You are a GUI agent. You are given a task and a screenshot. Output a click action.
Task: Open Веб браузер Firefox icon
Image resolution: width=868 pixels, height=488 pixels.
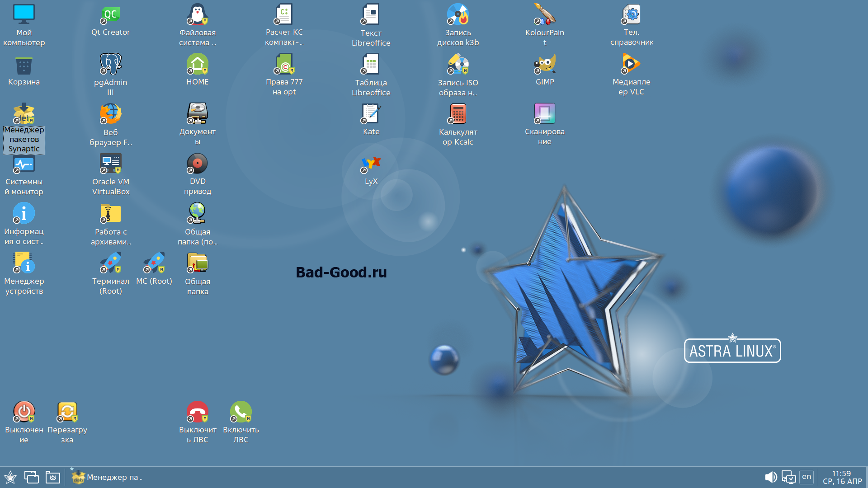[x=111, y=114]
